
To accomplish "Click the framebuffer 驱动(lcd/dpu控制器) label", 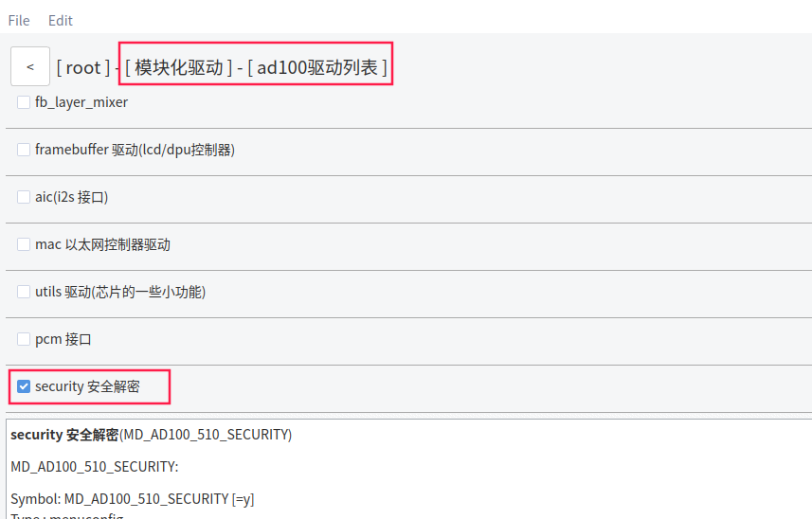I will point(135,150).
